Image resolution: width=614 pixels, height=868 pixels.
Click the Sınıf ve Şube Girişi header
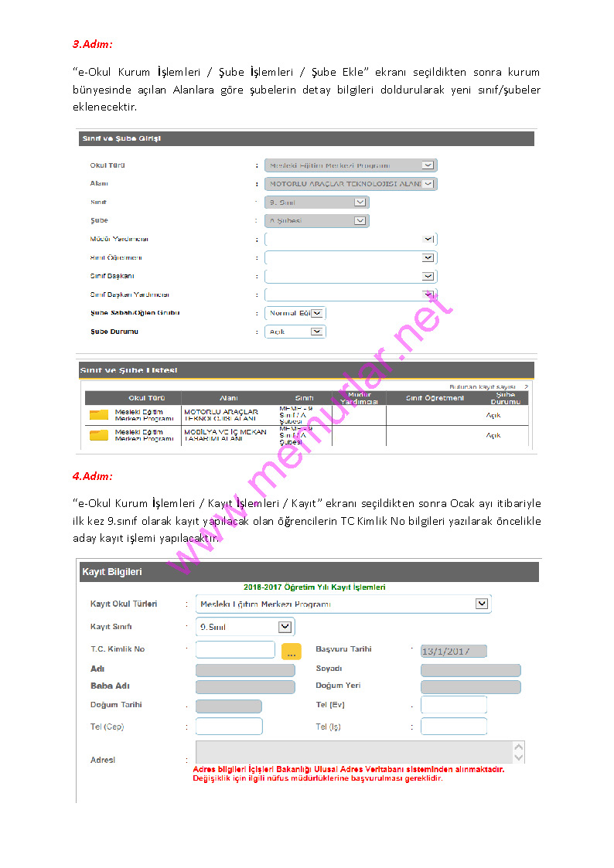[306, 138]
